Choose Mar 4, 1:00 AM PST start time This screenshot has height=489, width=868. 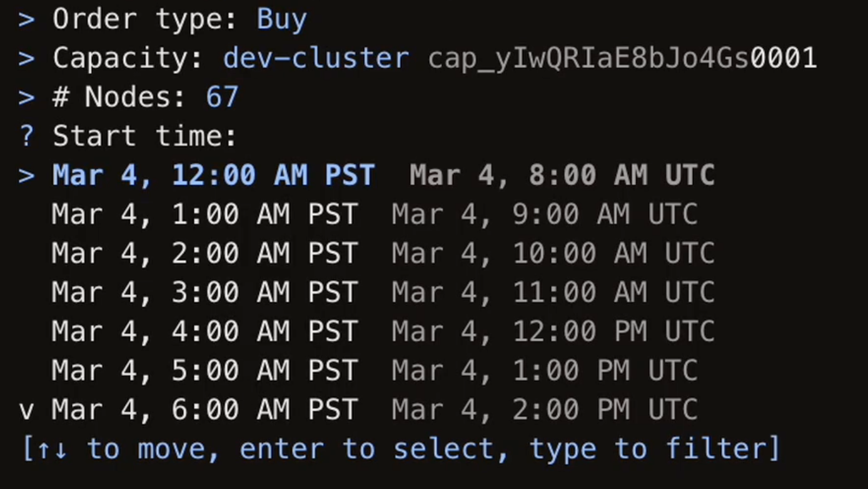[204, 214]
